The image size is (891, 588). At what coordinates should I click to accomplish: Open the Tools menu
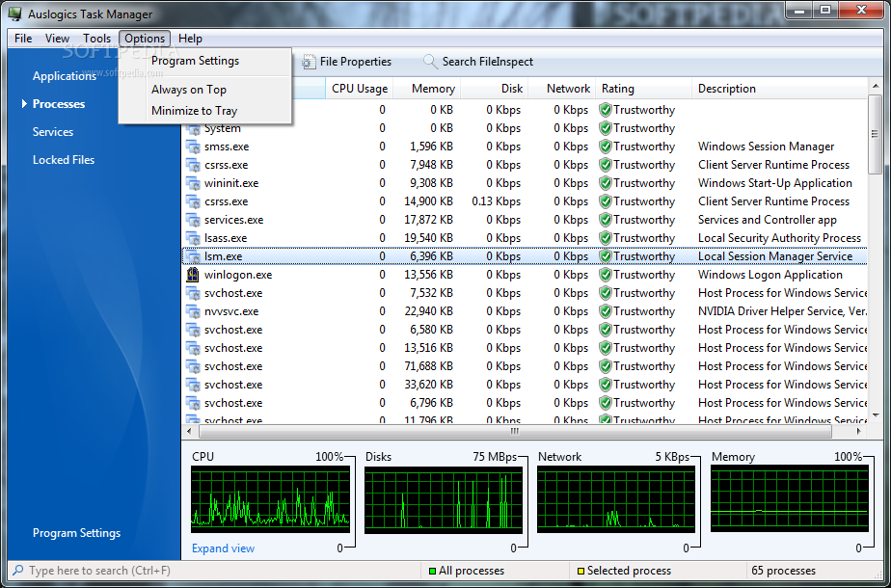(96, 39)
